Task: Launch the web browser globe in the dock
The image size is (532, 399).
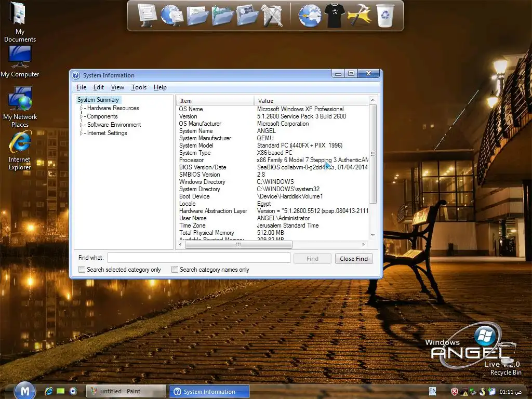Action: (x=310, y=16)
